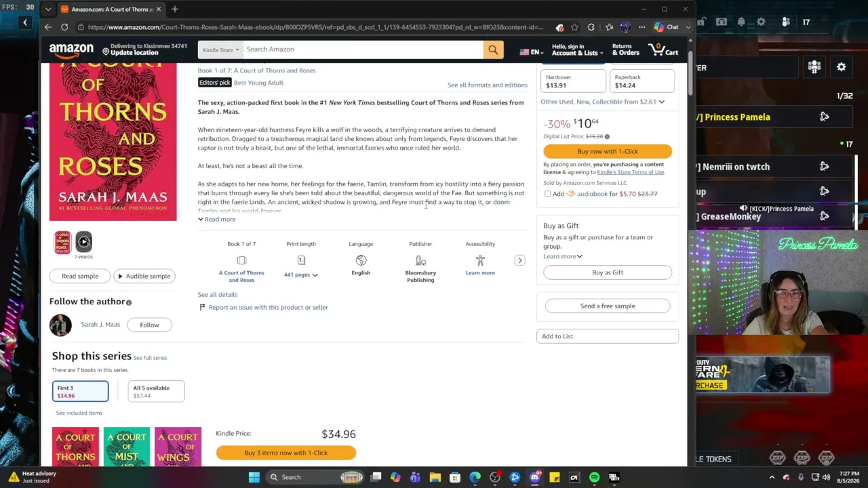Image resolution: width=868 pixels, height=488 pixels.
Task: Select the Paperback $14.24 format
Action: (x=642, y=81)
